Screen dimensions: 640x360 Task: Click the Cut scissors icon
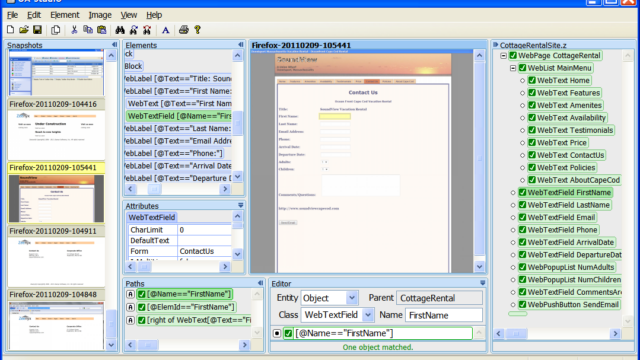pyautogui.click(x=74, y=30)
